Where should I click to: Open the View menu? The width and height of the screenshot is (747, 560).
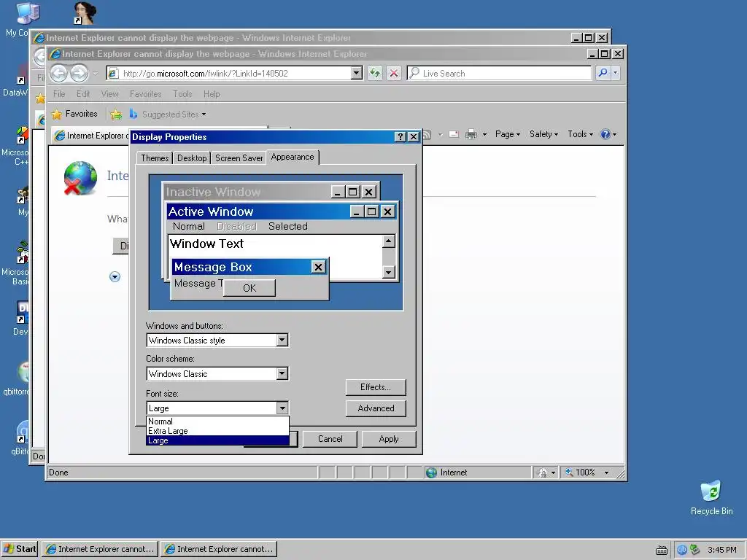(109, 94)
